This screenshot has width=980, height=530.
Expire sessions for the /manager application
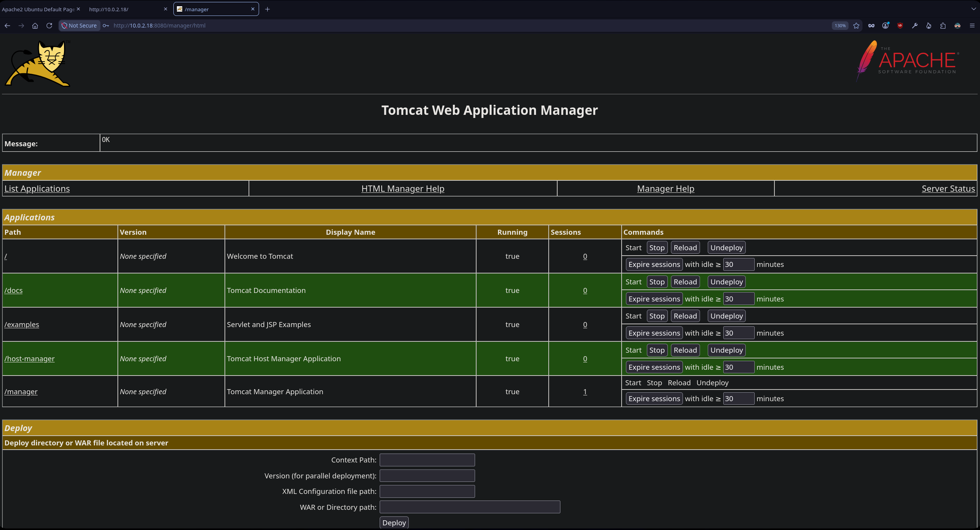(x=654, y=398)
